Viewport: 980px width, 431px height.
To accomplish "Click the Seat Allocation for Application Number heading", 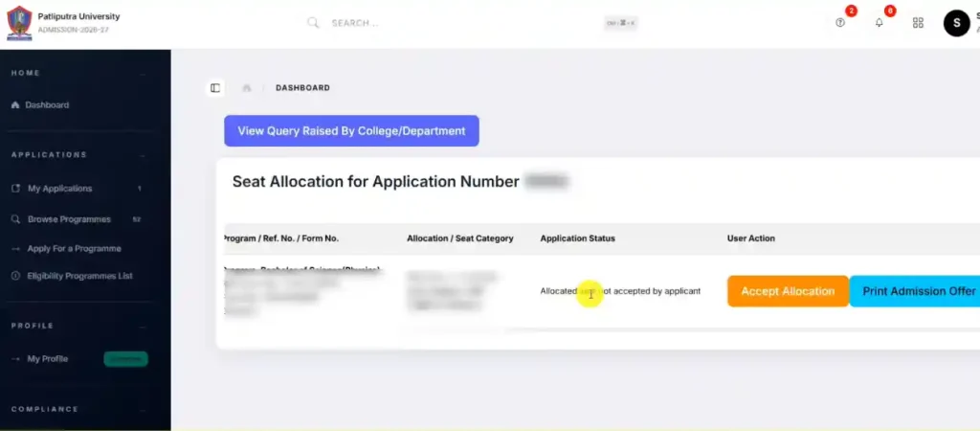I will [375, 182].
